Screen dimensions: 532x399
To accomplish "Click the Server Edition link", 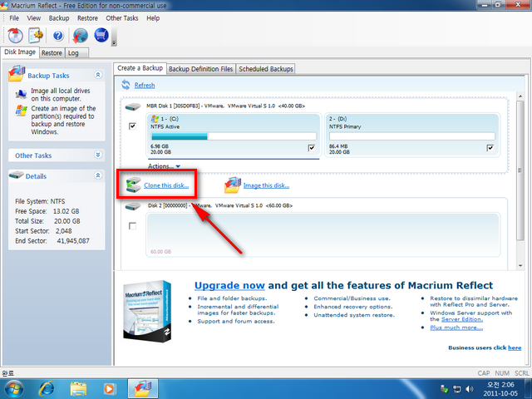I will pos(462,319).
